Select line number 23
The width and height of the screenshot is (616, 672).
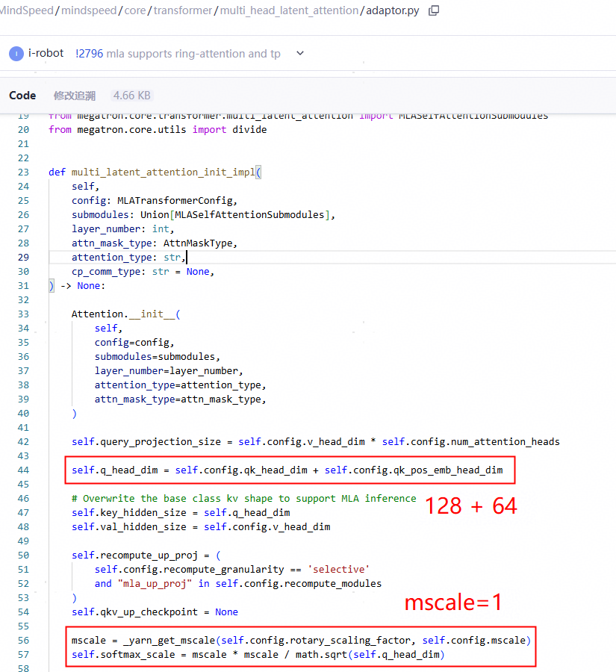tap(24, 172)
